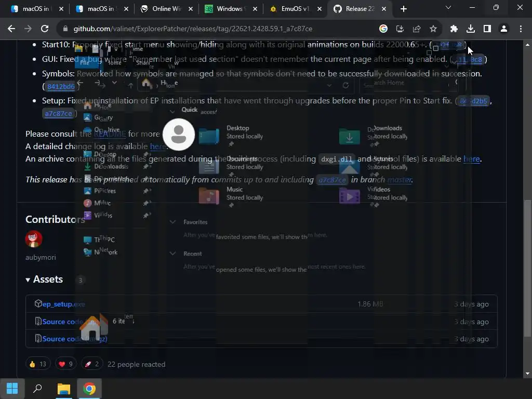Click the package icon beside ep_setup.exe
This screenshot has width=532, height=399.
[38, 303]
